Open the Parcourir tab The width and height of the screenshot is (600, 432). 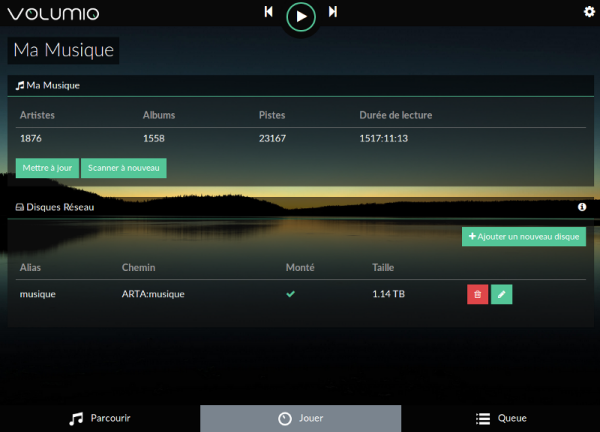coord(100,418)
